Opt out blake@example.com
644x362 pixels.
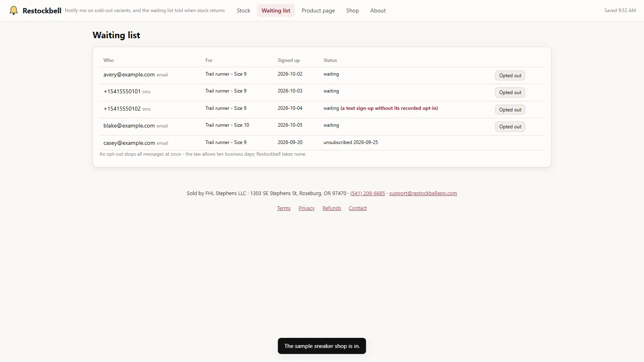point(510,127)
